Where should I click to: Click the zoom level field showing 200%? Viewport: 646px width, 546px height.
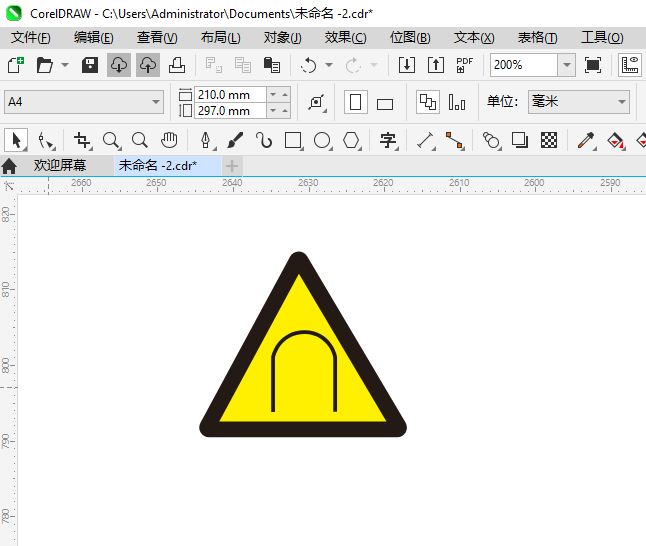[x=524, y=65]
